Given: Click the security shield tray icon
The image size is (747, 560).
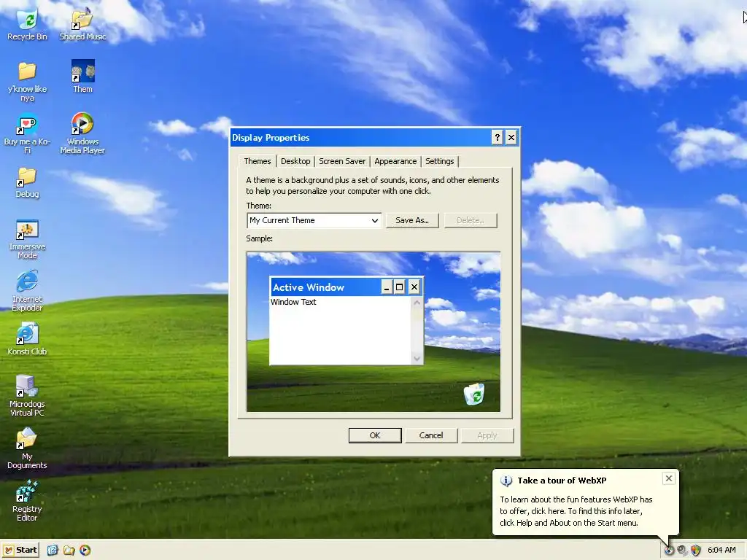Looking at the screenshot, I should 695,550.
